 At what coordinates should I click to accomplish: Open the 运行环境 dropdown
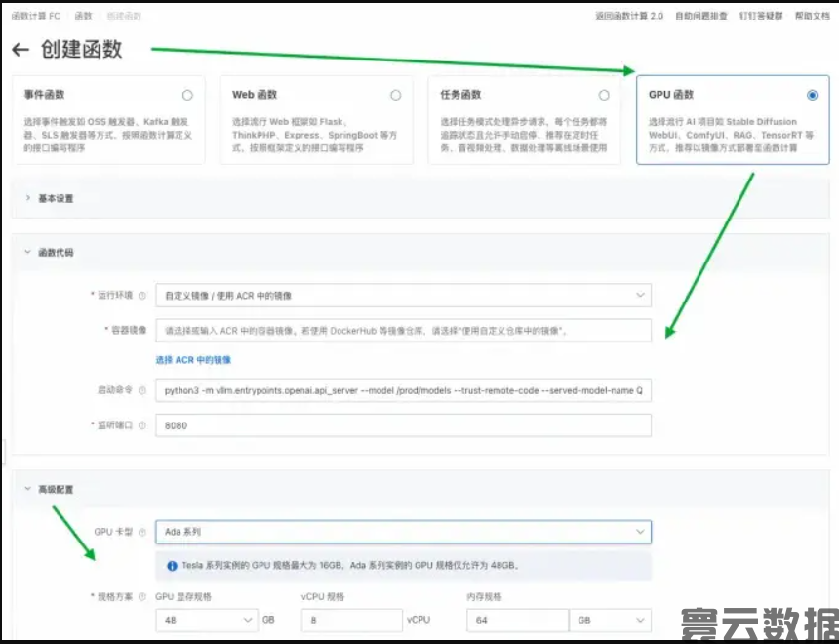[x=642, y=293]
